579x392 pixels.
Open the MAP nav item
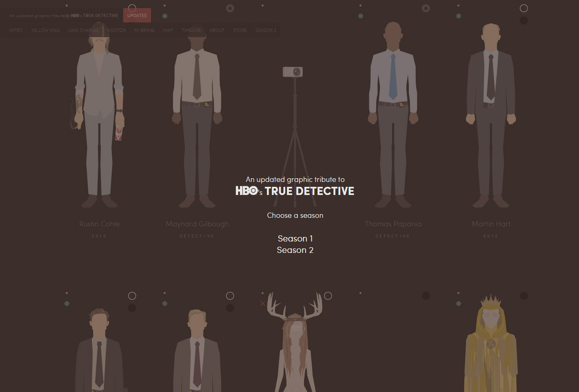tap(168, 30)
